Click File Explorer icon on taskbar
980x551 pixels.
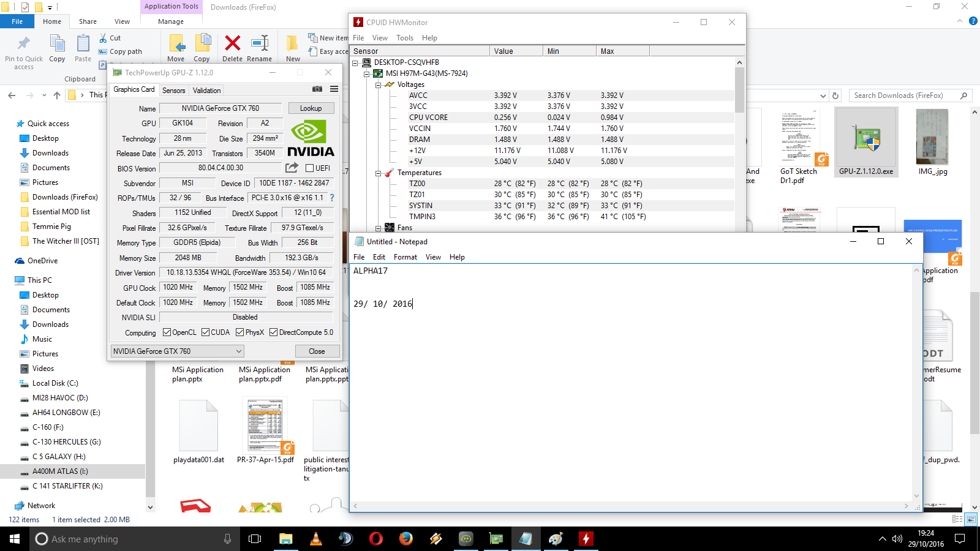[x=286, y=539]
